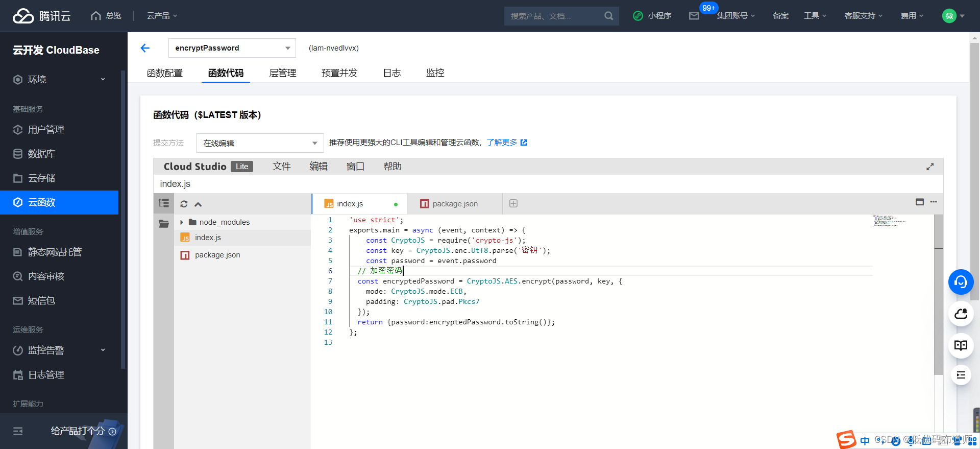Expand the 环境 sidebar section

[x=59, y=80]
